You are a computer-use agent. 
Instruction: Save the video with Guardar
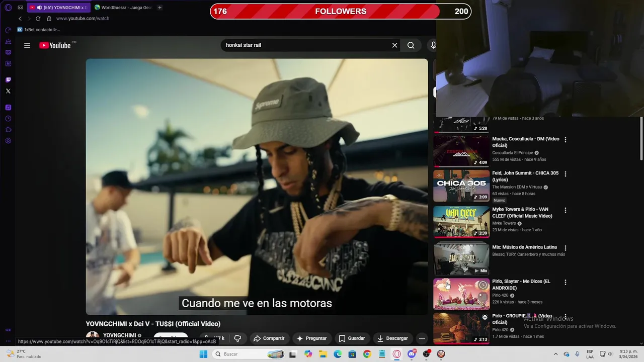pyautogui.click(x=352, y=338)
